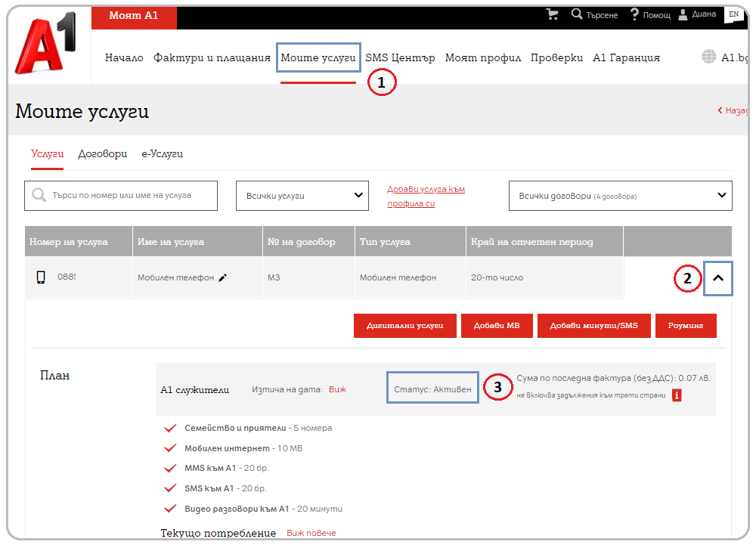Viewport: 756px width, 548px height.
Task: Collapse the service row with chevron
Action: pos(718,278)
